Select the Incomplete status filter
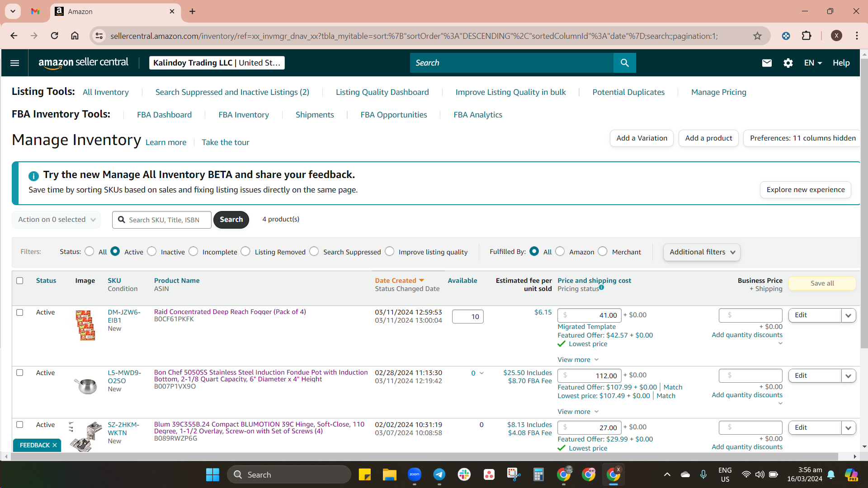Viewport: 868px width, 488px height. tap(193, 251)
